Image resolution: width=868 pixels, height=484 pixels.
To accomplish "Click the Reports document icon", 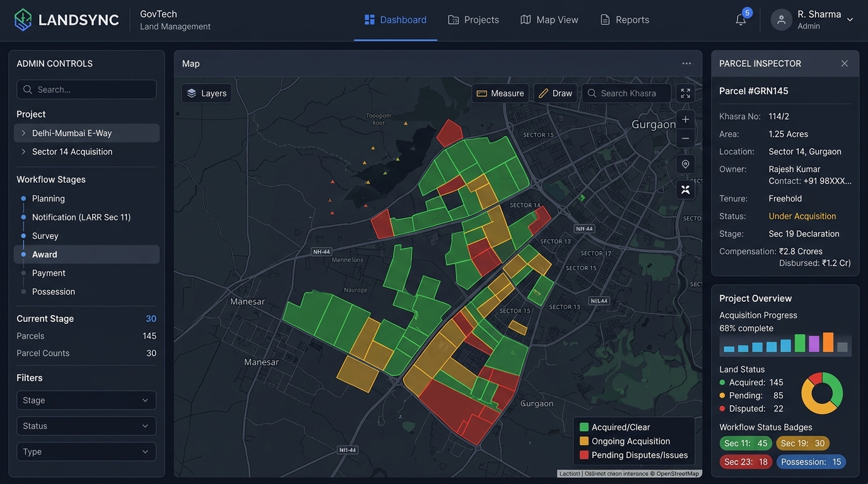I will coord(605,20).
